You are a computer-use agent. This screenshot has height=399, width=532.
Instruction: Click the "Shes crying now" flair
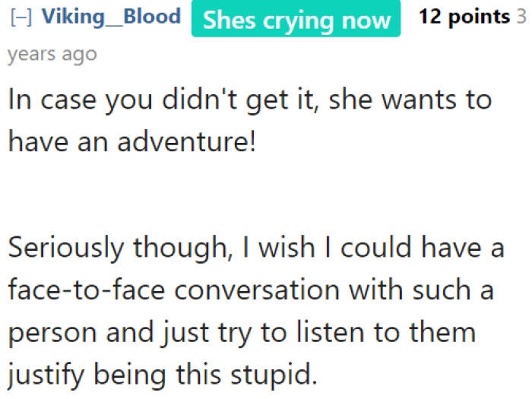(296, 20)
